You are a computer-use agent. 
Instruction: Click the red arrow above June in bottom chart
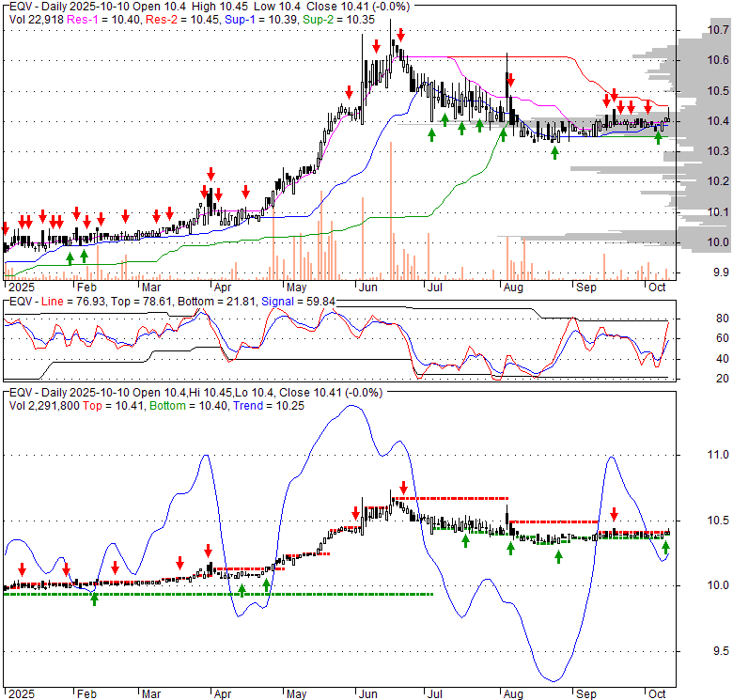coord(403,488)
